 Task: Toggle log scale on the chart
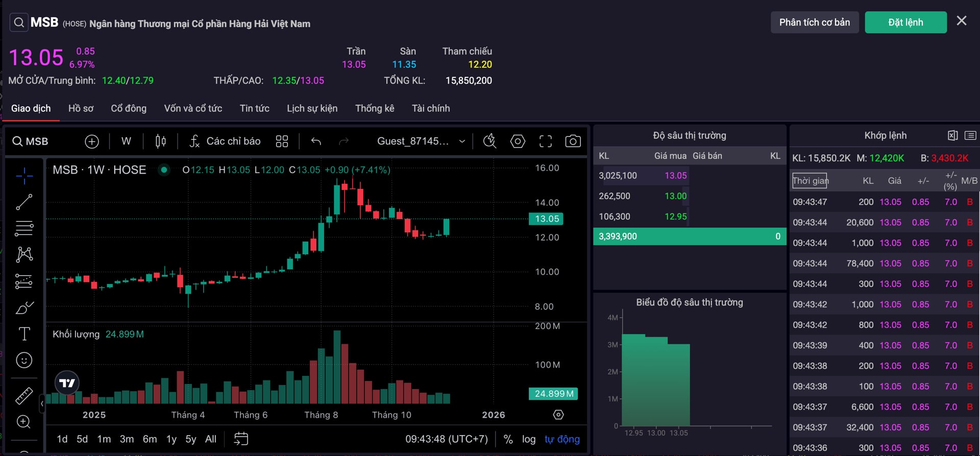tap(528, 439)
